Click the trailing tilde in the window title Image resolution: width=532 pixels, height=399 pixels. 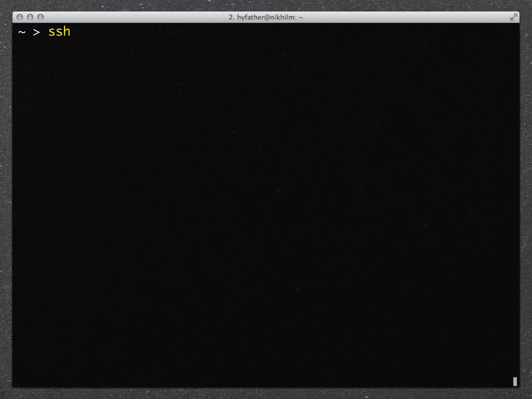click(x=301, y=18)
